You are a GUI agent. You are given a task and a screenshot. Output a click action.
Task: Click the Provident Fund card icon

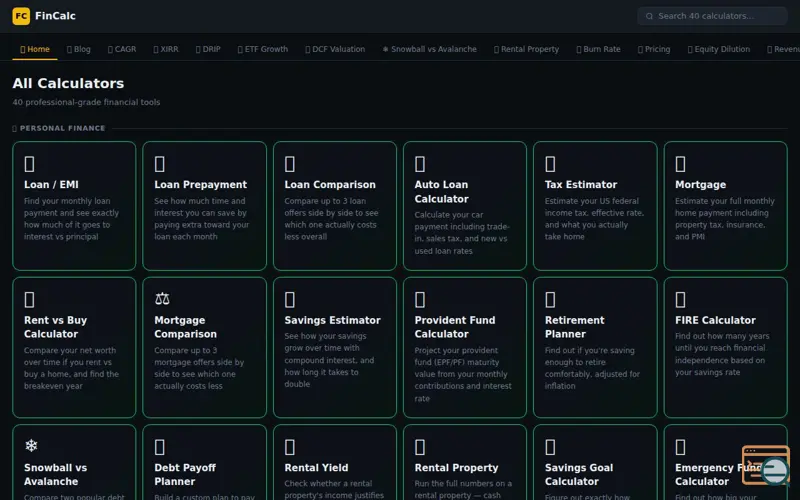(420, 299)
